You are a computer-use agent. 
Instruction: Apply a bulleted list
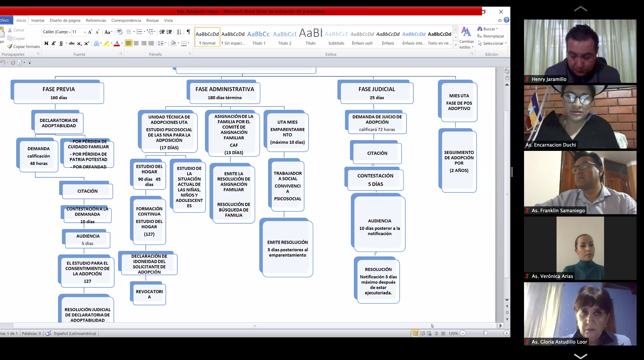[x=129, y=32]
